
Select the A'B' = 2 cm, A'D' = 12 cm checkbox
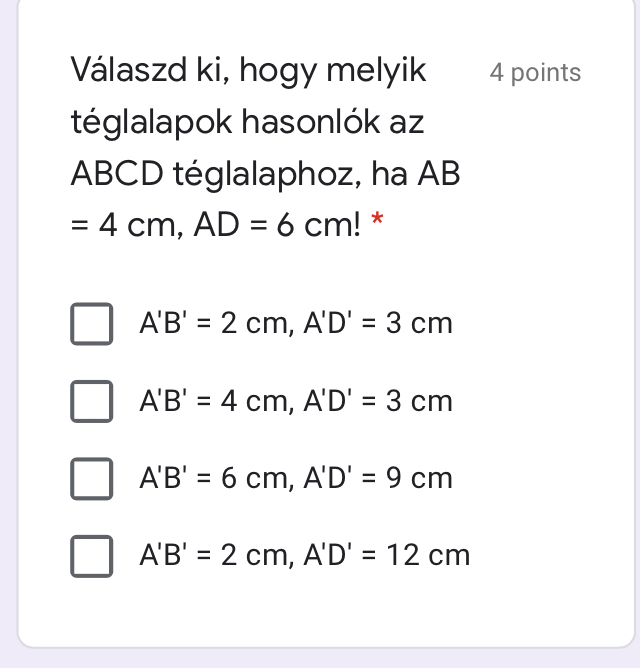[91, 555]
